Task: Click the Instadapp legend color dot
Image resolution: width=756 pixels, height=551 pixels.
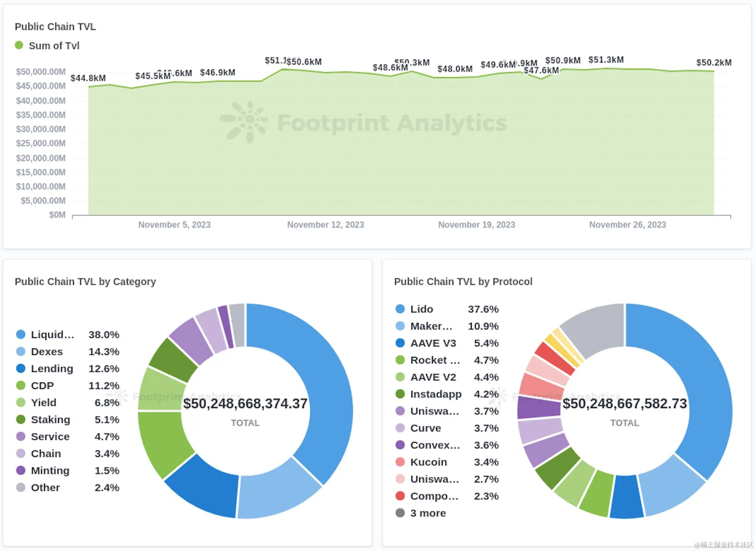Action: pos(400,394)
